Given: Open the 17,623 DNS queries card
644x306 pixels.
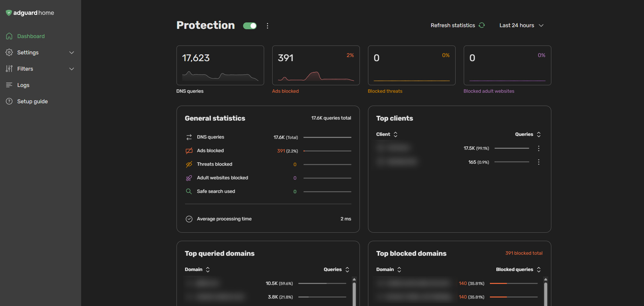Looking at the screenshot, I should [x=220, y=65].
